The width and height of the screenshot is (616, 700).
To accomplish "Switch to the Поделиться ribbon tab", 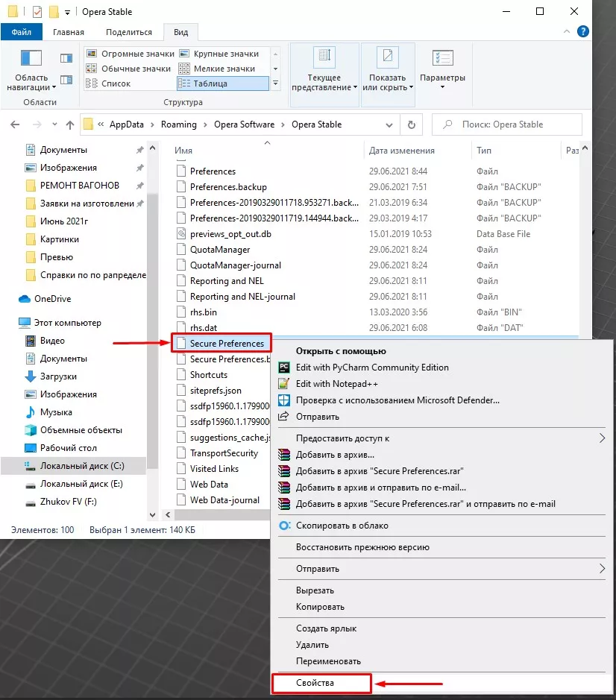I will (x=129, y=32).
